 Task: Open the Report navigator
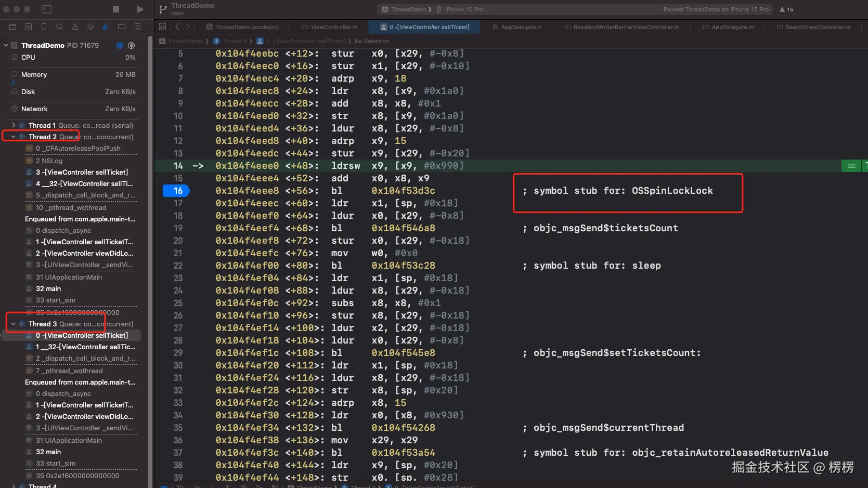(x=137, y=27)
